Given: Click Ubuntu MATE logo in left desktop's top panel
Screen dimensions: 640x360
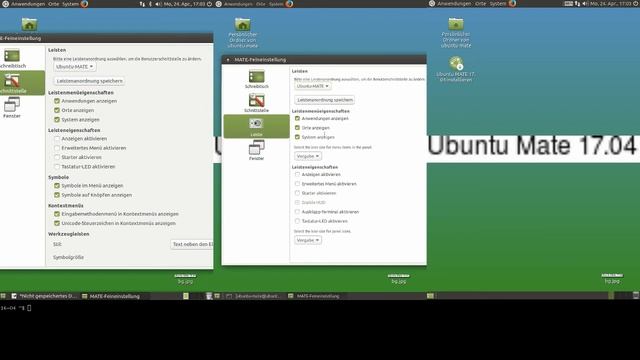Looking at the screenshot, I should [5, 4].
